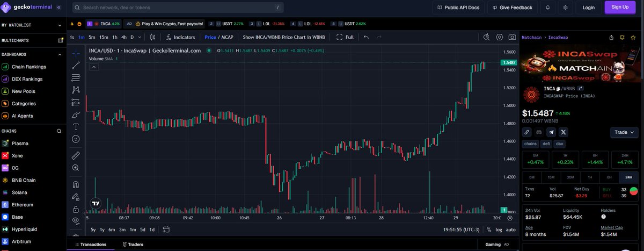Select the 1h chart interval
Screen dimensions: 644x251
[114, 37]
